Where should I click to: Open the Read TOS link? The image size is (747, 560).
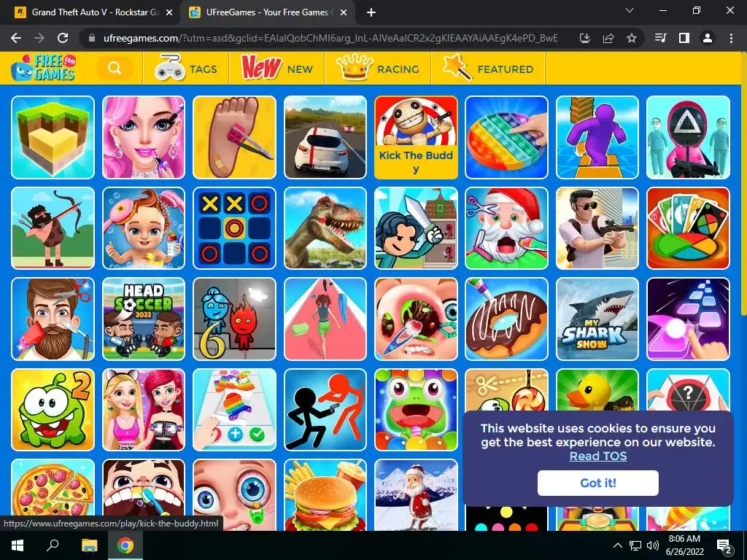pyautogui.click(x=598, y=456)
